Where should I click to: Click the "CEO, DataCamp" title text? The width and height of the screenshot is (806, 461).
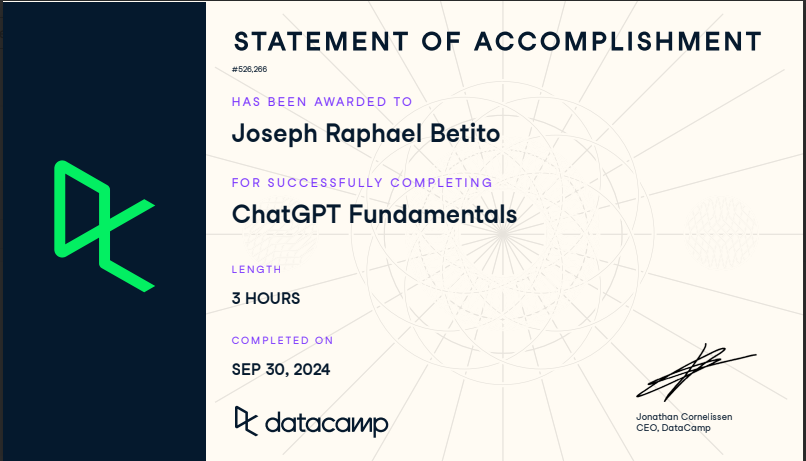673,428
